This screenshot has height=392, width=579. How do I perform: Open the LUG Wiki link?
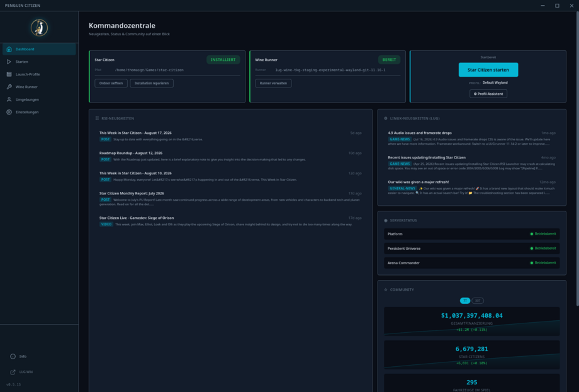click(39, 372)
